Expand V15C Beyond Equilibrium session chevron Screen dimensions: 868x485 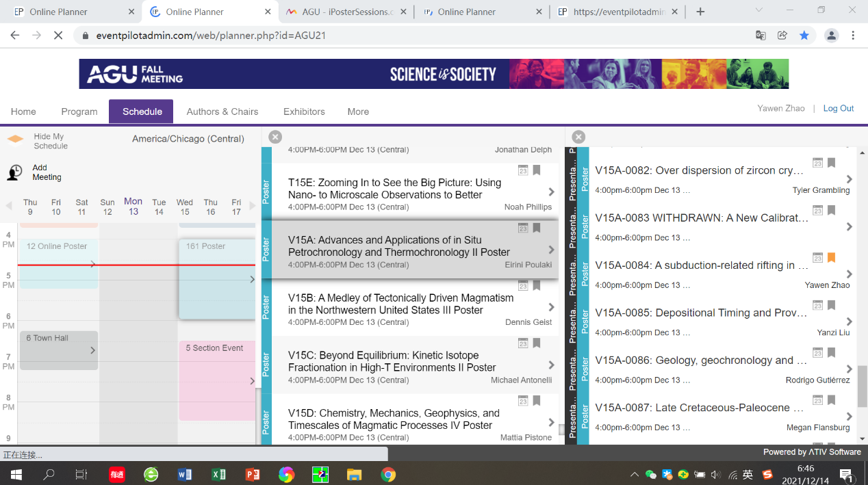click(x=551, y=365)
